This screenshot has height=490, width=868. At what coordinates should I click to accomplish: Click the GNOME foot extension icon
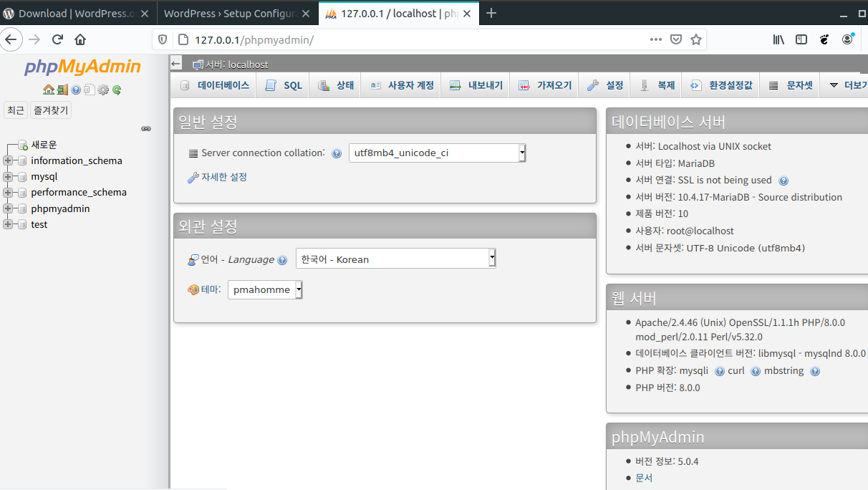824,39
